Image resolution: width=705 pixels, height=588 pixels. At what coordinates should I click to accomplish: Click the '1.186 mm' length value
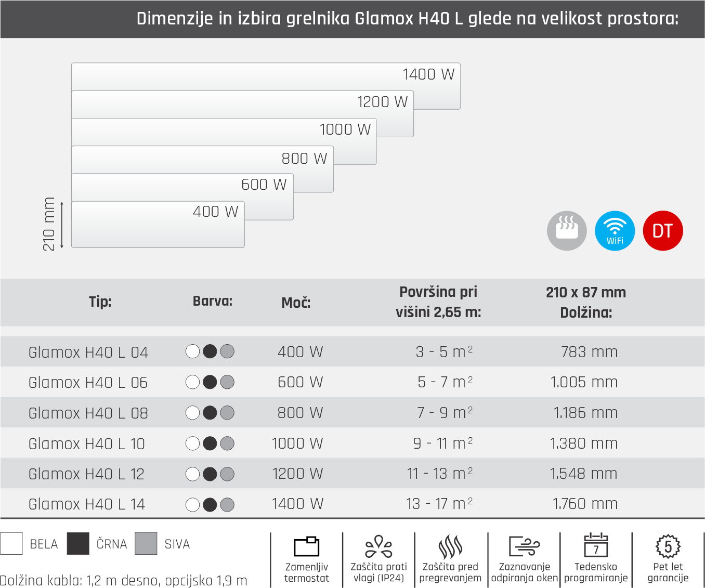point(586,413)
